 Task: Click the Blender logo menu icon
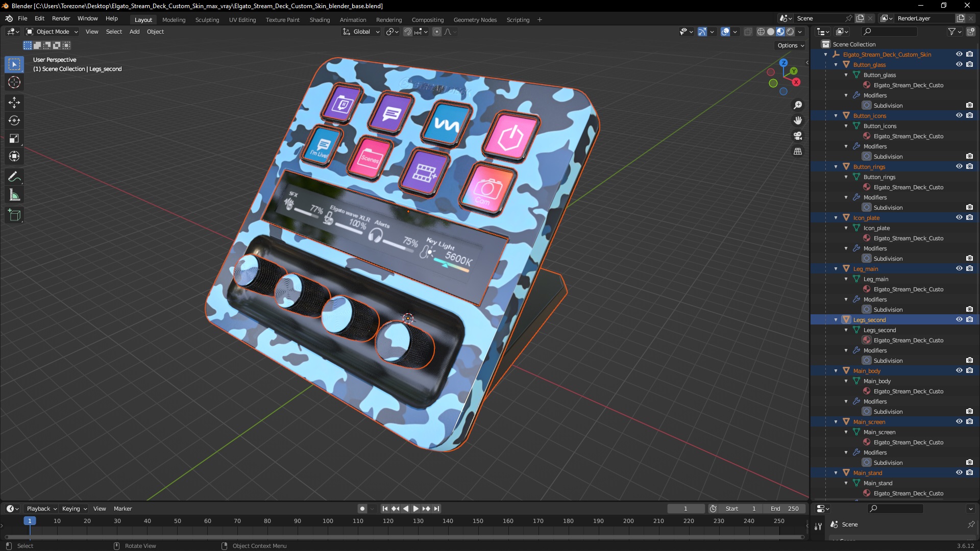[9, 18]
